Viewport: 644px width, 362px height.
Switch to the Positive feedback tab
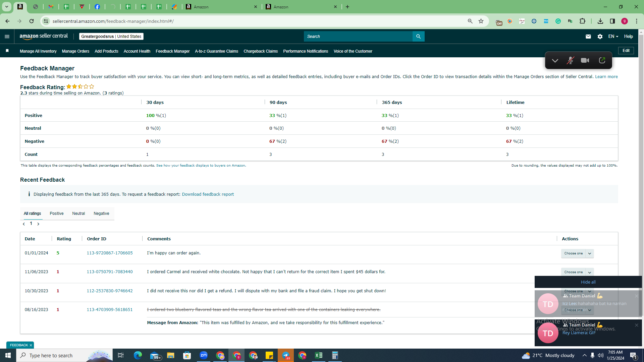(57, 214)
